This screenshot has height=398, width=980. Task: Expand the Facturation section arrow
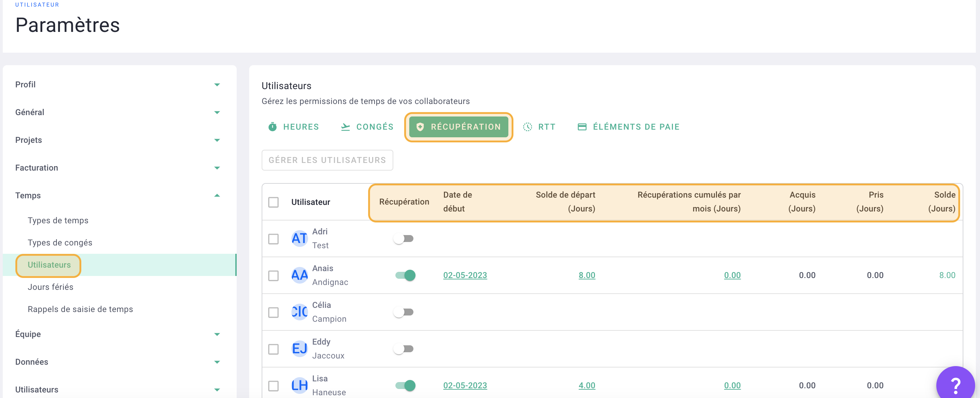217,168
